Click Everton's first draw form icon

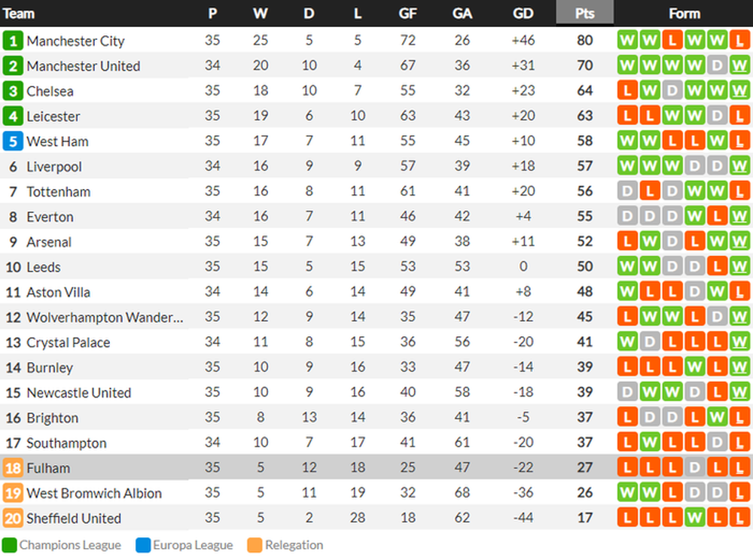pyautogui.click(x=627, y=217)
